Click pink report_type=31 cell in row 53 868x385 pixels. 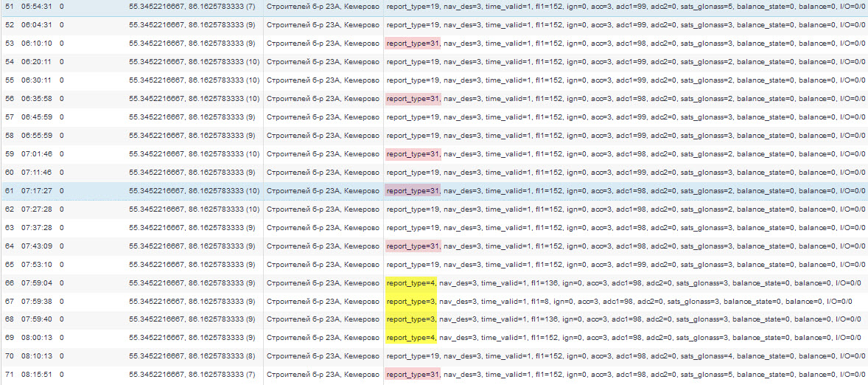pyautogui.click(x=413, y=44)
